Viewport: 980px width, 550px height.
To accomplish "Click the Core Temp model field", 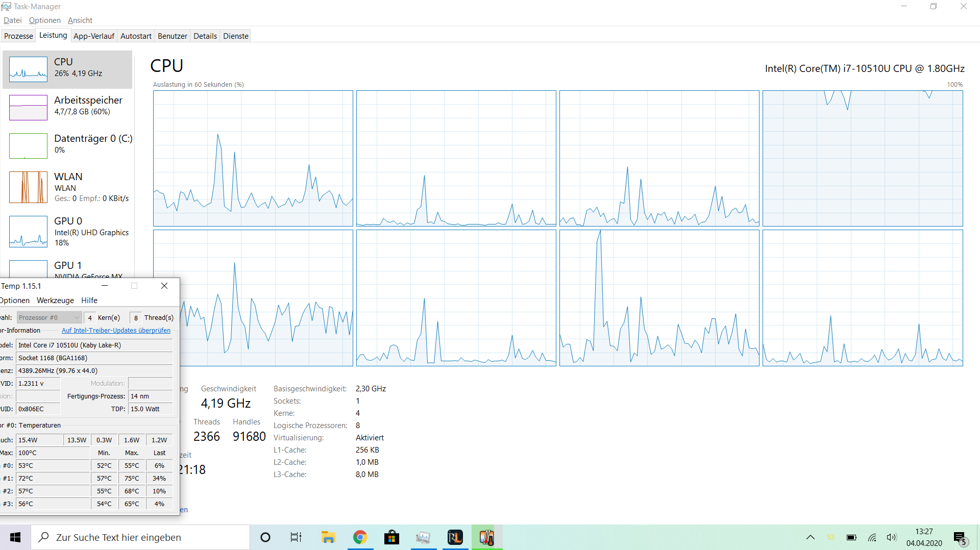I will coord(94,345).
